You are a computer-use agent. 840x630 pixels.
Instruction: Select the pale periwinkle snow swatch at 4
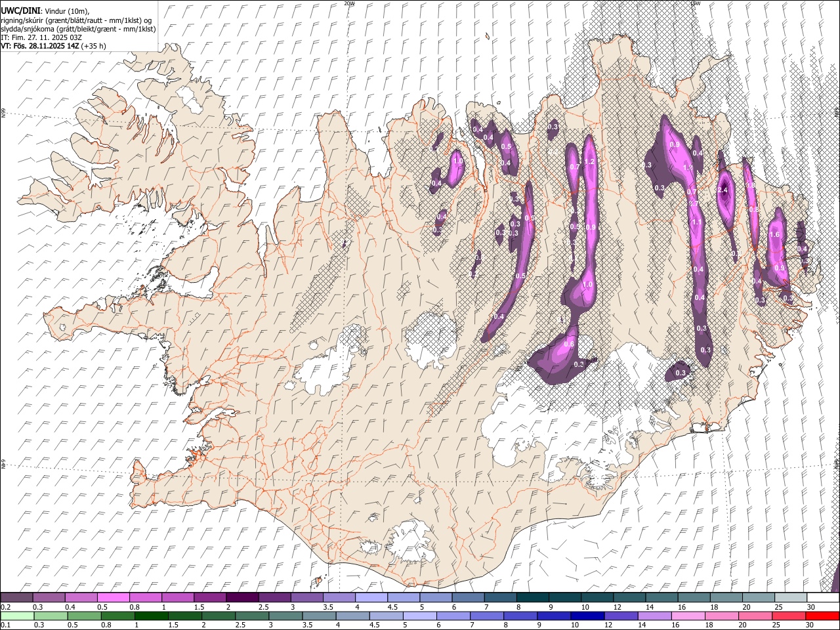coord(370,598)
